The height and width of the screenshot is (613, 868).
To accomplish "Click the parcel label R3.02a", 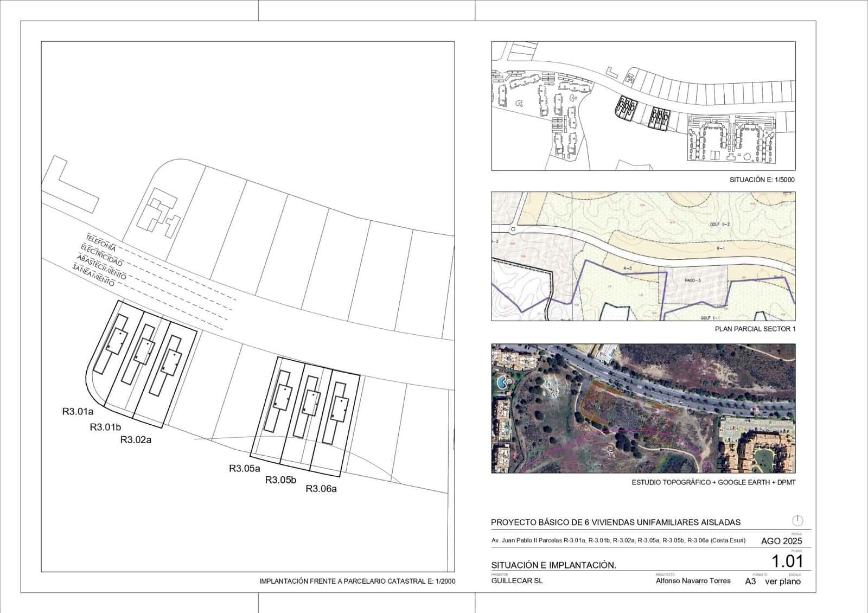I will tap(136, 440).
